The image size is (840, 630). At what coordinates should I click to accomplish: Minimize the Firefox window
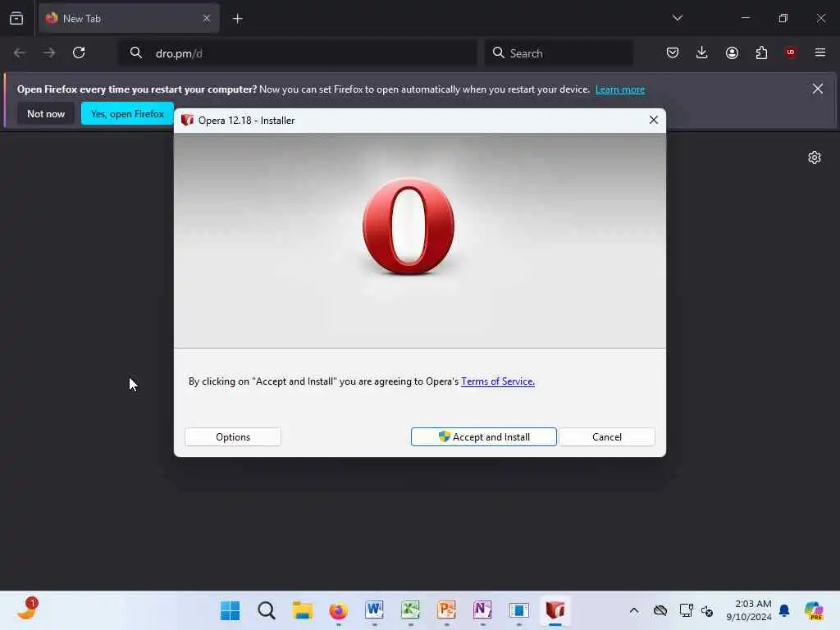[745, 18]
